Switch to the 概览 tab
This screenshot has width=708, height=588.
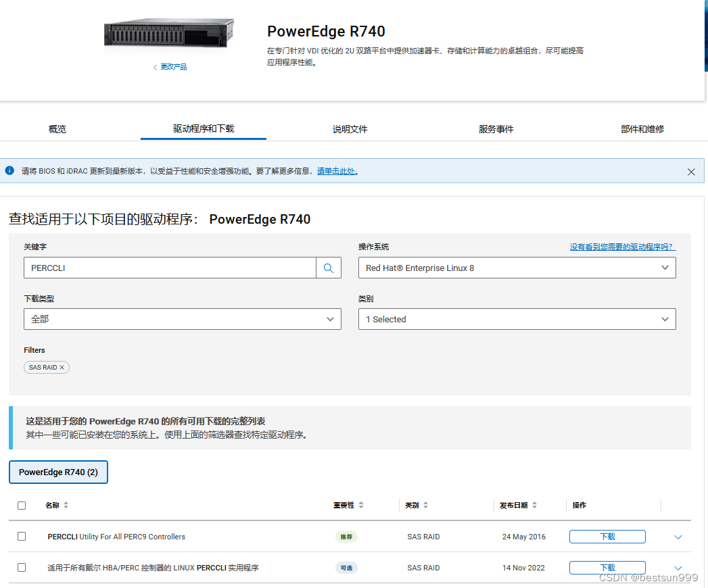tap(57, 129)
